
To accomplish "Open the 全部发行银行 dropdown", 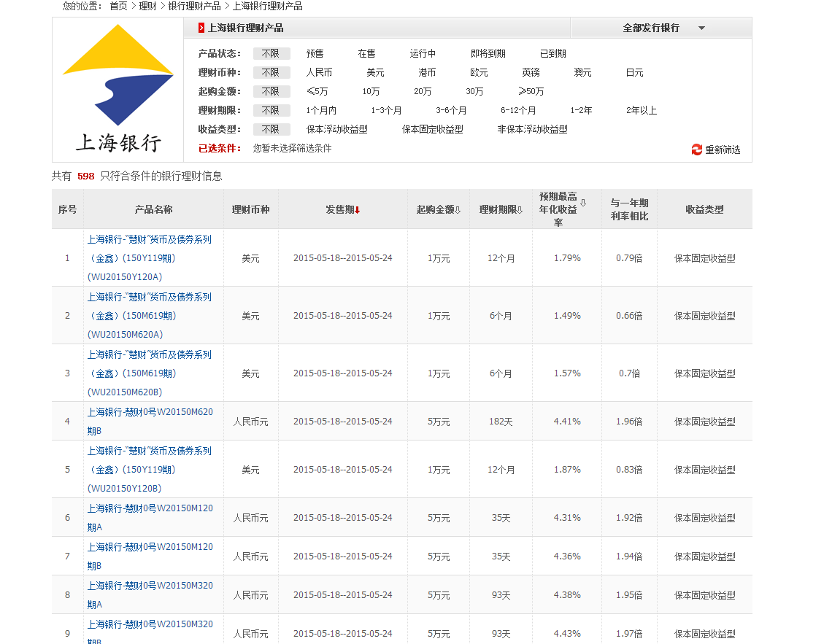I will [x=661, y=28].
